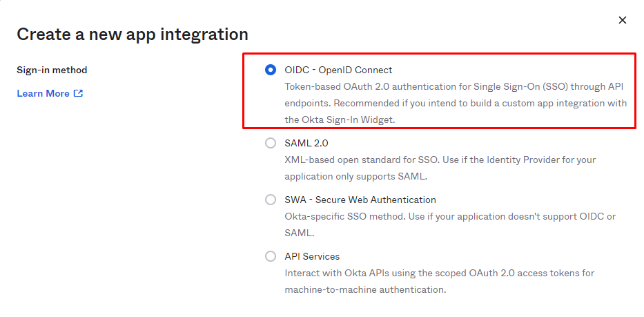Click the external link icon beside Learn More

[x=78, y=93]
